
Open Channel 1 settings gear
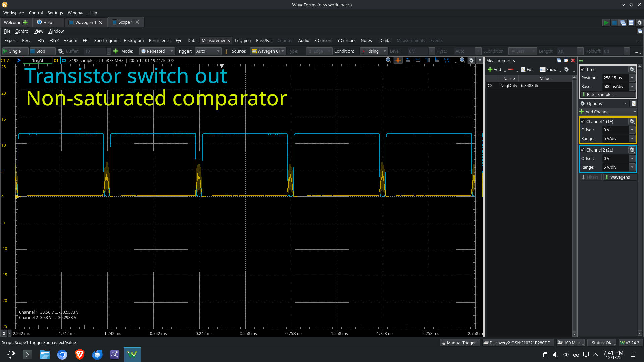pos(632,121)
